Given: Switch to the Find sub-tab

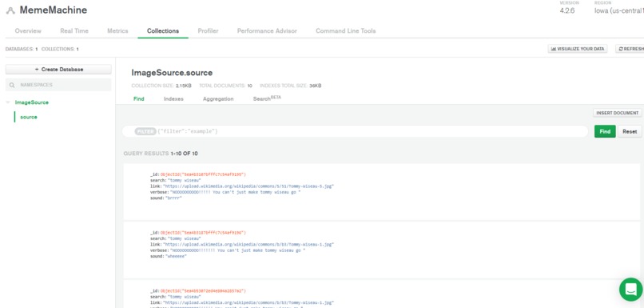Looking at the screenshot, I should coord(139,99).
